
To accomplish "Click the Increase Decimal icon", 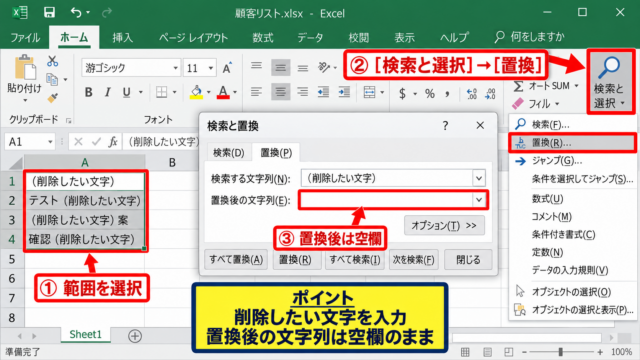I will point(472,94).
